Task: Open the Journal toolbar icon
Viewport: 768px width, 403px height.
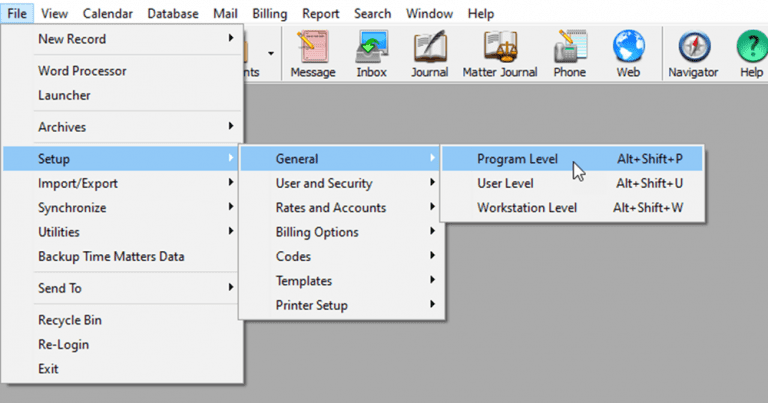Action: [x=430, y=53]
